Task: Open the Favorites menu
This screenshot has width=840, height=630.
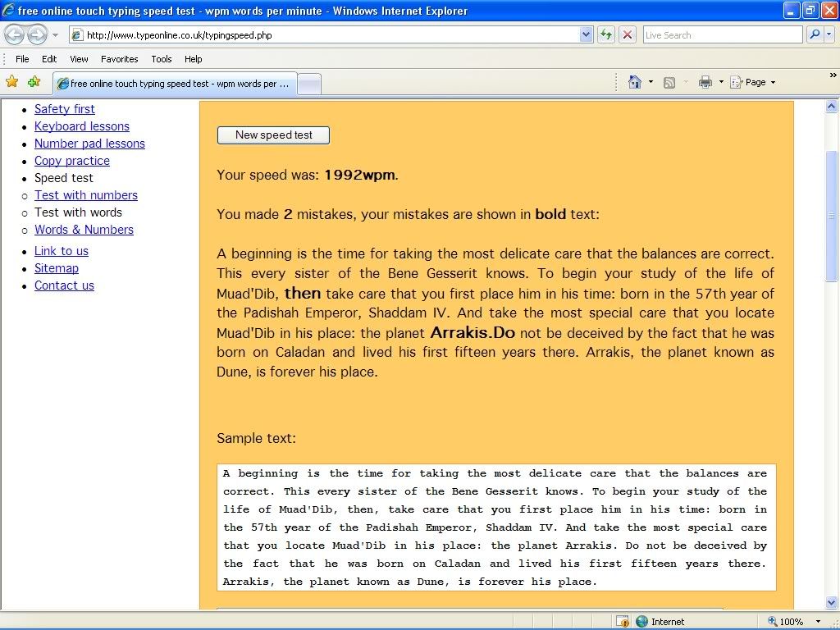Action: [x=120, y=59]
